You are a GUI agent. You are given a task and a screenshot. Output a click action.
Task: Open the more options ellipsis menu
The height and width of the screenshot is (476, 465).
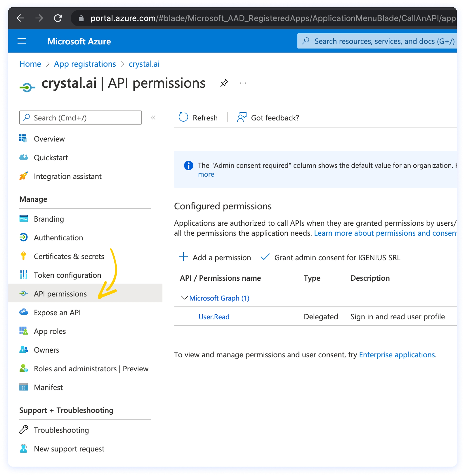(243, 83)
